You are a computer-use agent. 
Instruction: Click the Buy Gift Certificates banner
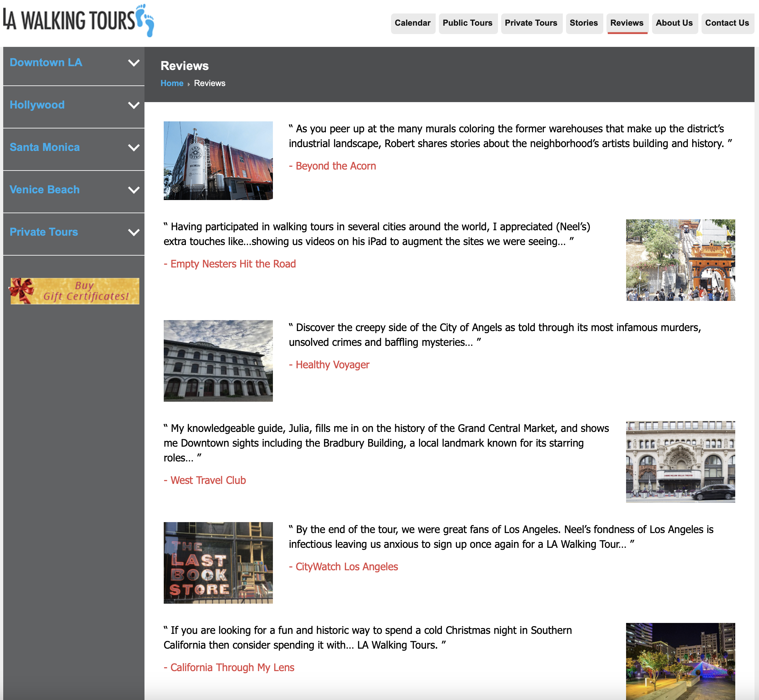(x=75, y=291)
